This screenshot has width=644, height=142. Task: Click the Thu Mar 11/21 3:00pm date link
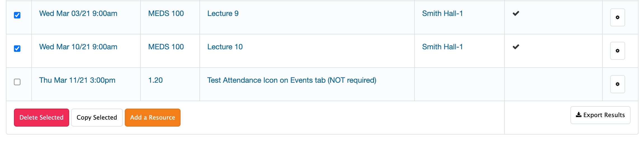point(77,80)
